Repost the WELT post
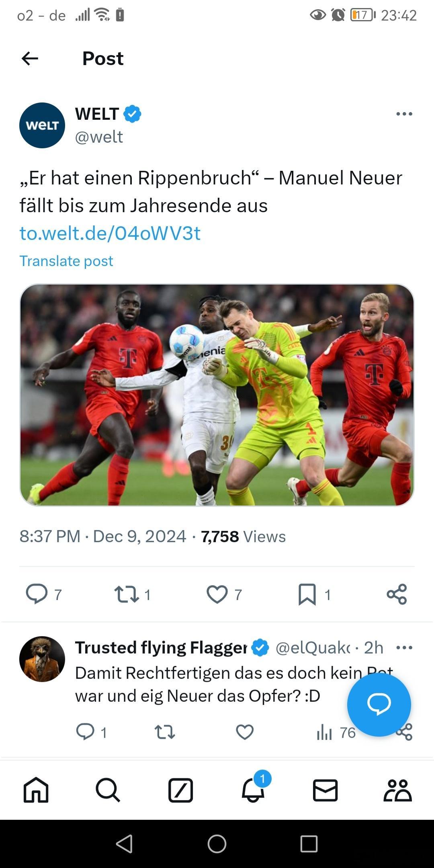Image resolution: width=434 pixels, height=868 pixels. pos(127,594)
